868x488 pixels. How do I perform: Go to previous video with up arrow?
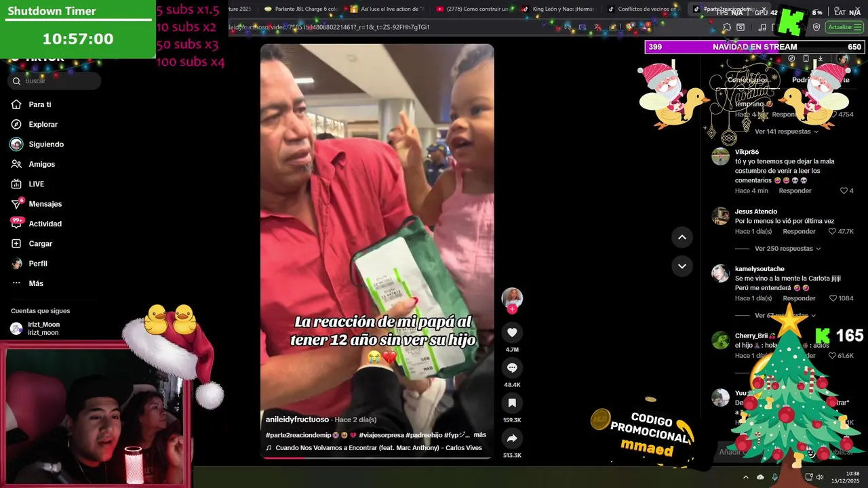tap(682, 237)
